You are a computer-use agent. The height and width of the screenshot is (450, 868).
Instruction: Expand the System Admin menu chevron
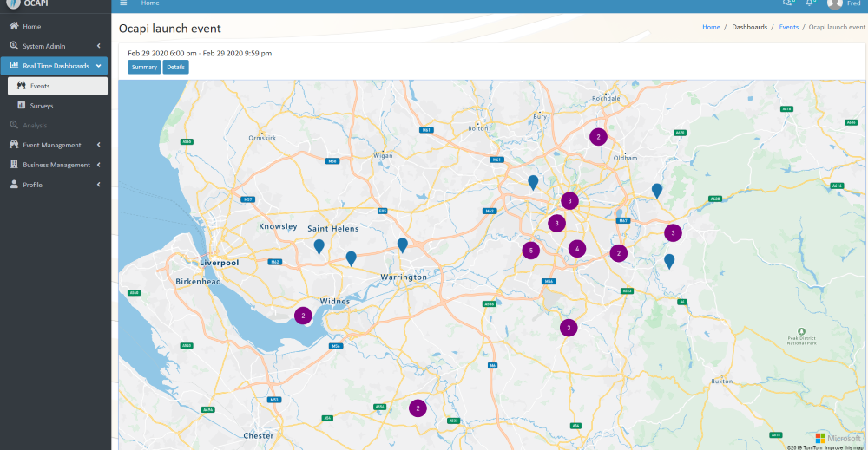pos(99,46)
